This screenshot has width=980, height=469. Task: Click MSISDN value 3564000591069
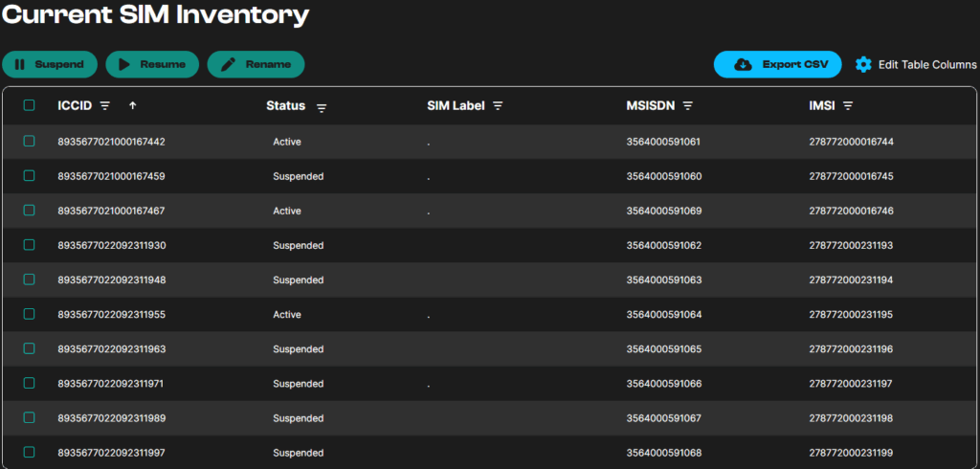coord(663,211)
